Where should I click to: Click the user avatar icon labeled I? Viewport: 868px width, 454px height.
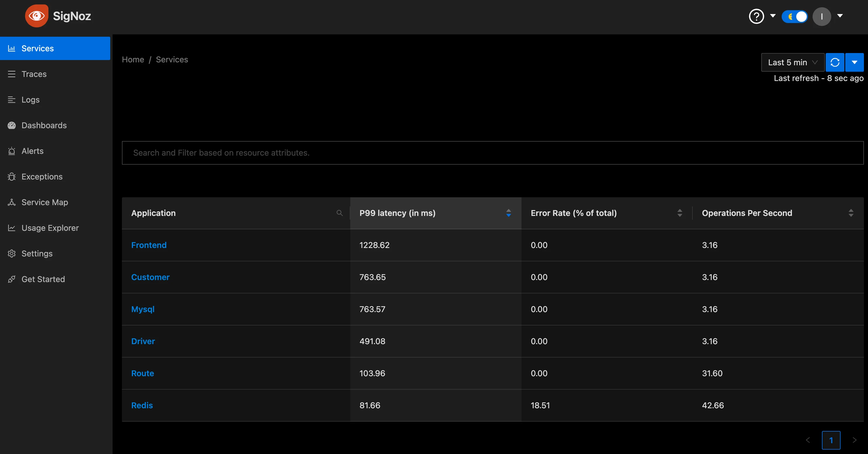[x=822, y=16]
